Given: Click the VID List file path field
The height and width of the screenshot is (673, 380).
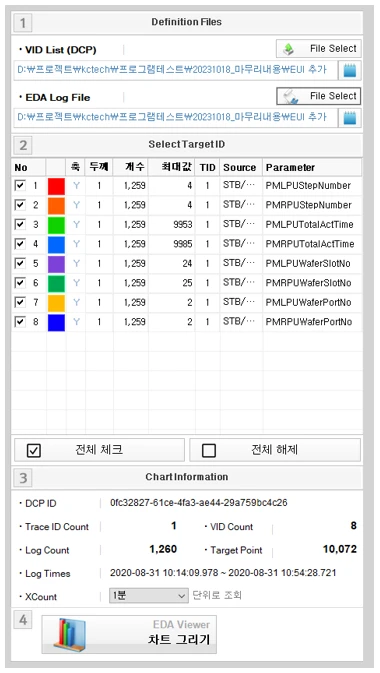Looking at the screenshot, I should (x=175, y=70).
